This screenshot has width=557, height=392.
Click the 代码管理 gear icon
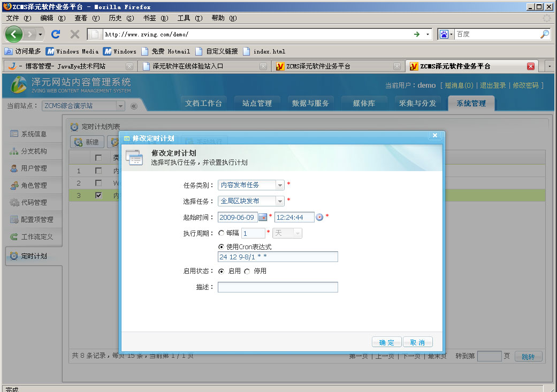click(14, 202)
